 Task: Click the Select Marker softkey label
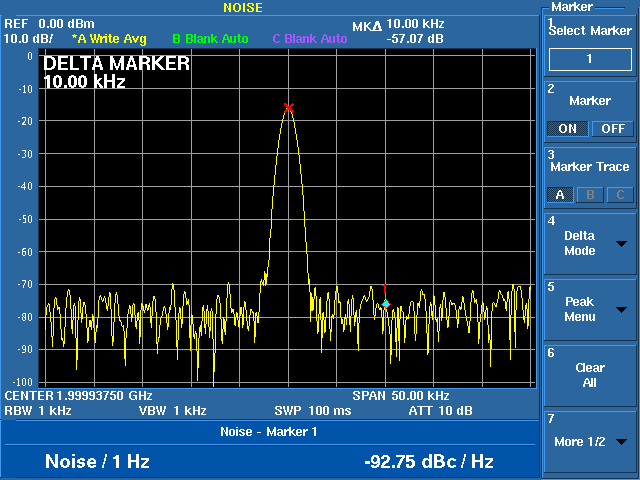[x=590, y=31]
